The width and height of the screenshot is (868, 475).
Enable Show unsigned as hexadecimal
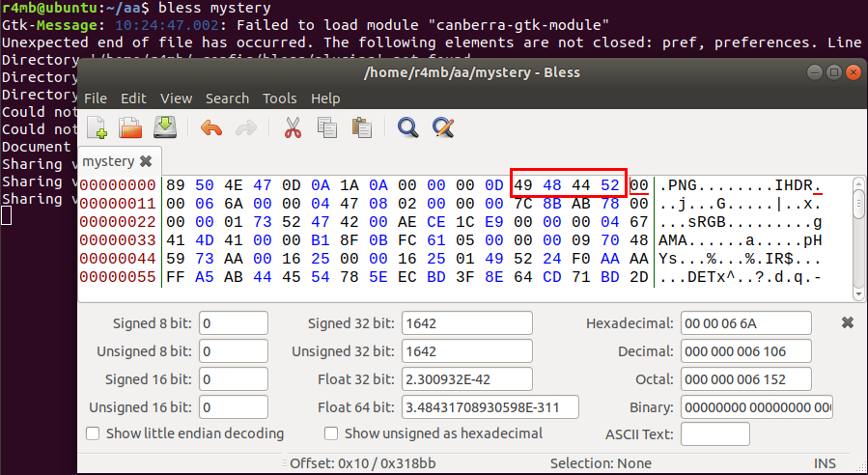[331, 433]
